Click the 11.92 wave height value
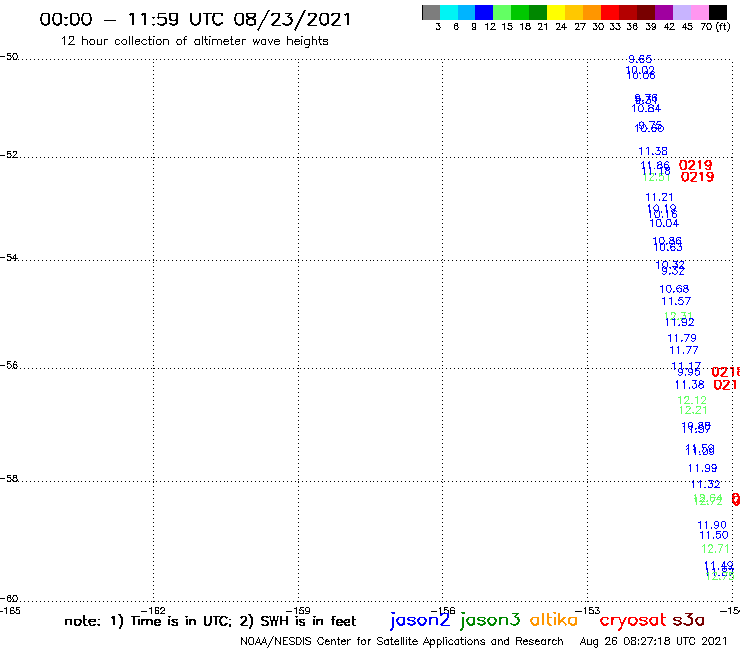Viewport: 740px width, 650px height. point(680,322)
